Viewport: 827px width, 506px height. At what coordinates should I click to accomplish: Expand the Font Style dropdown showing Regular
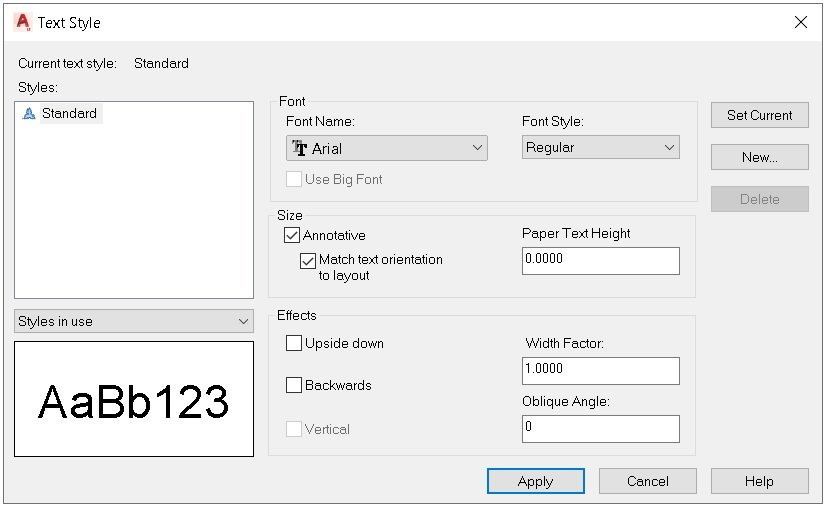coord(600,147)
